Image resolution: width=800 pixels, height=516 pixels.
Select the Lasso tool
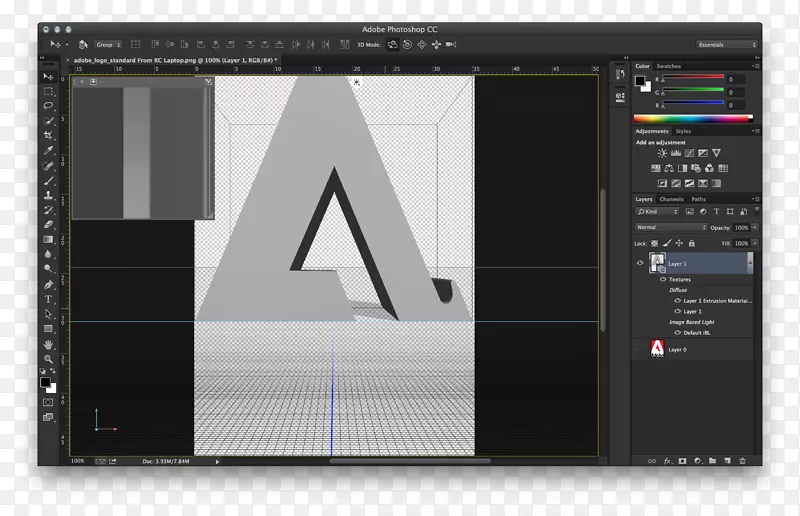(x=48, y=105)
